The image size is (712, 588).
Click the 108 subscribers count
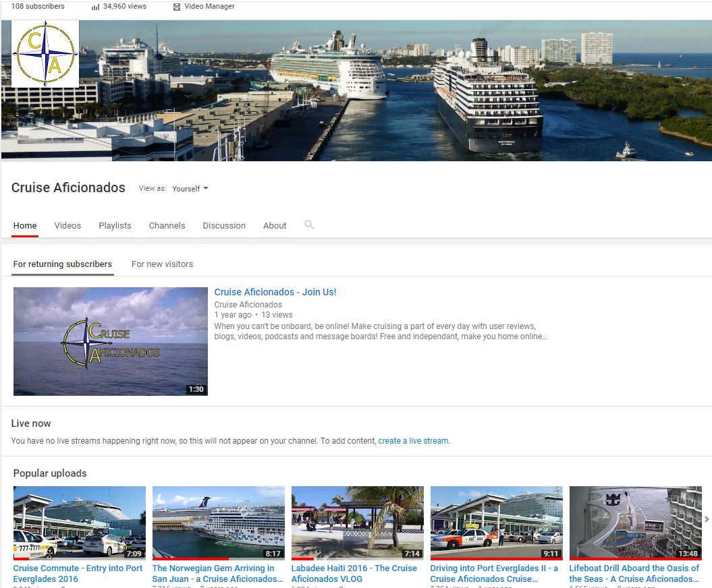[x=38, y=6]
